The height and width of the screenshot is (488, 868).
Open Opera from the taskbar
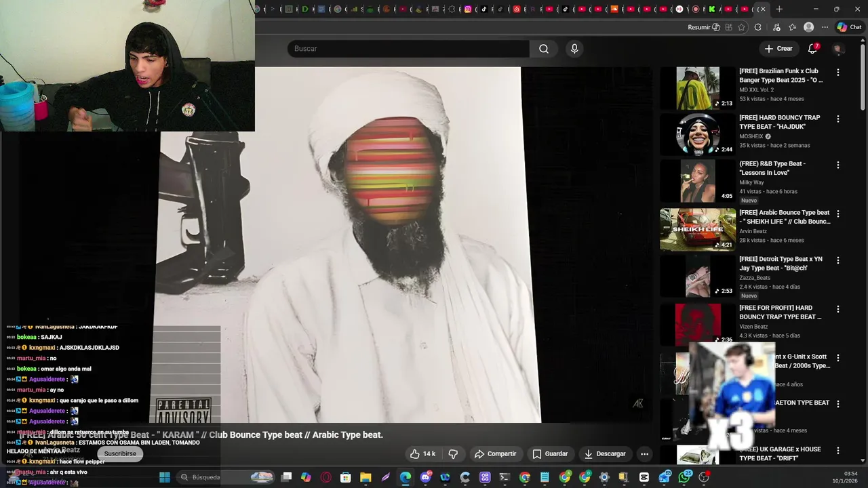pos(326,477)
